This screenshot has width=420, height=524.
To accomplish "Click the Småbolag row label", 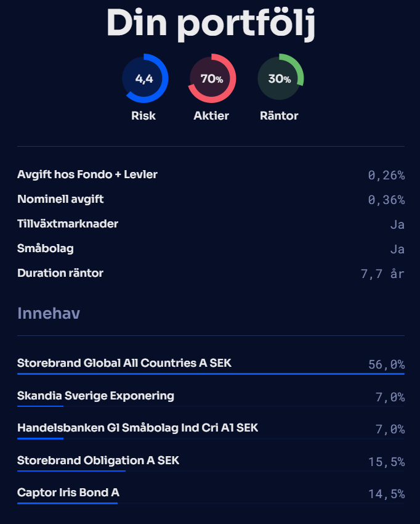I will click(46, 248).
